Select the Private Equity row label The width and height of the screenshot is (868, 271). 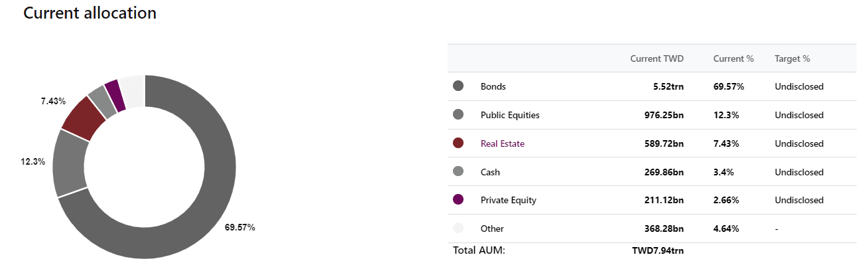click(x=509, y=200)
